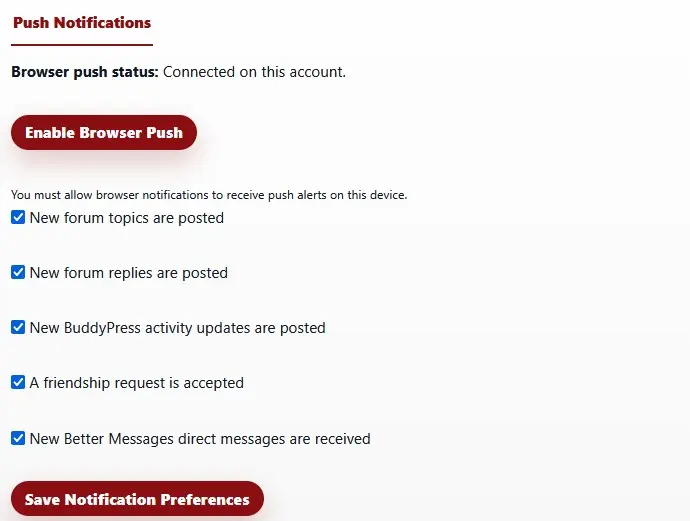This screenshot has height=521, width=690.
Task: Click the word "friendship" in the fourth option
Action: 79,383
